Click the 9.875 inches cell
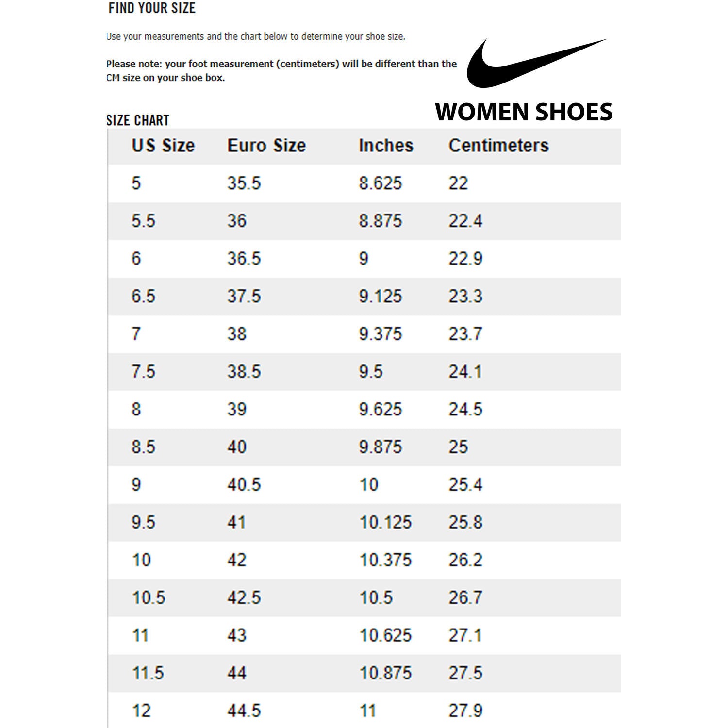Screen dimensions: 728x728 tap(381, 447)
